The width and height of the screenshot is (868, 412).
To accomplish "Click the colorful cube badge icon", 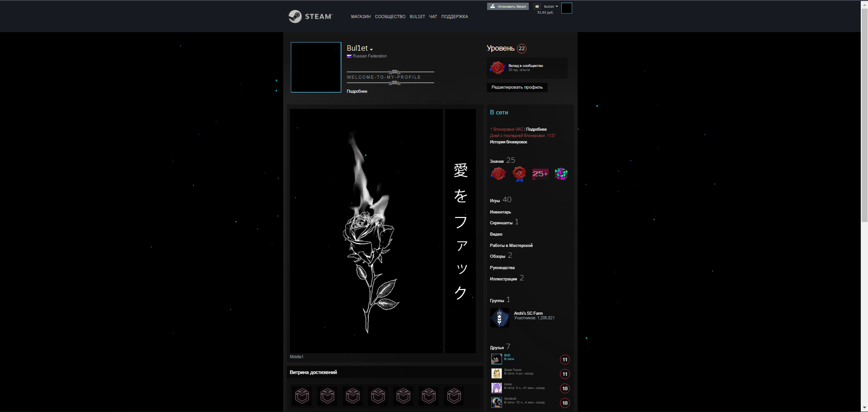I will [x=561, y=174].
